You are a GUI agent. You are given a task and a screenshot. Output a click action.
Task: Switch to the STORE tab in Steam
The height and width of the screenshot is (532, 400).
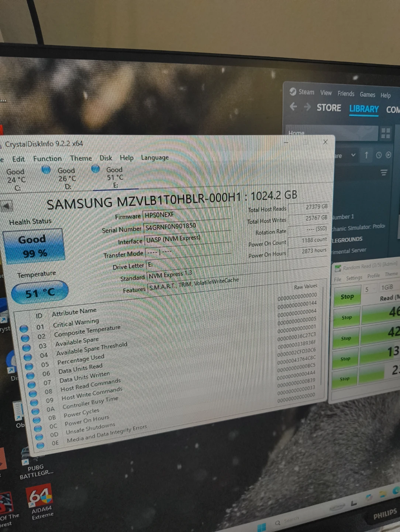pyautogui.click(x=329, y=108)
